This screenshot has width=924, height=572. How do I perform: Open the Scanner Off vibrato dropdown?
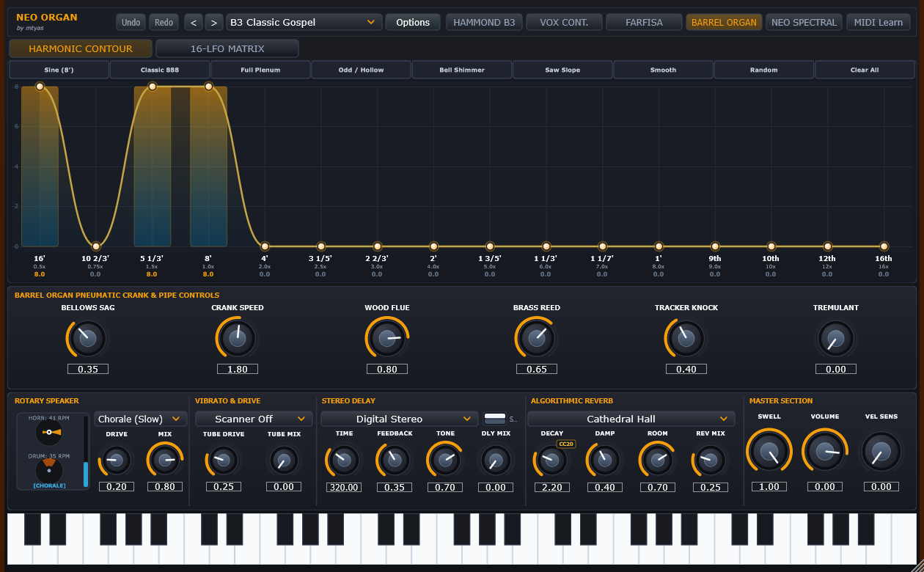point(253,419)
